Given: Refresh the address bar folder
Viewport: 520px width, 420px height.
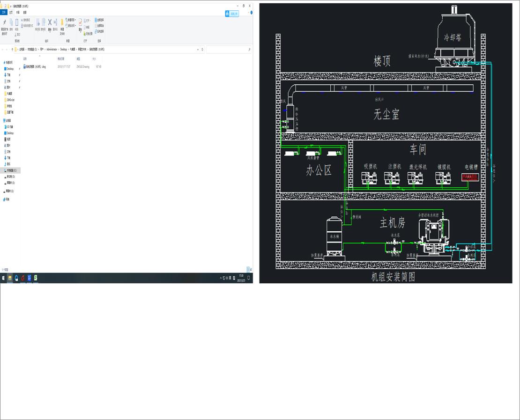Looking at the screenshot, I should click(x=202, y=49).
